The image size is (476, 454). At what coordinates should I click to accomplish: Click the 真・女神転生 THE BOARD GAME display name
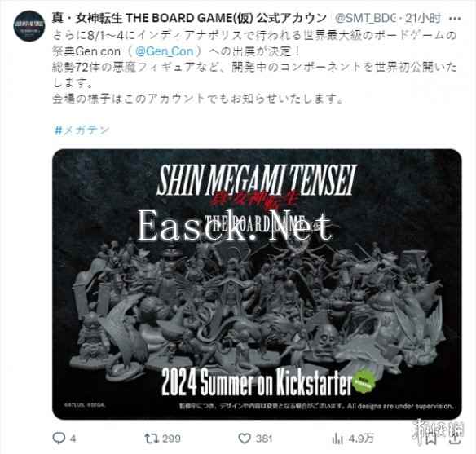pos(189,19)
